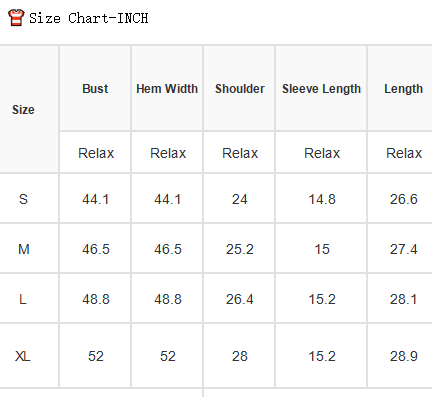This screenshot has width=432, height=397.
Task: Select the Sleeve Length header
Action: tap(321, 89)
